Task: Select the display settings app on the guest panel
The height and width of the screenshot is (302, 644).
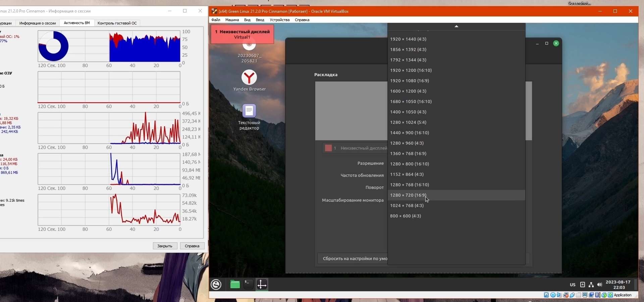Action: pos(262,285)
